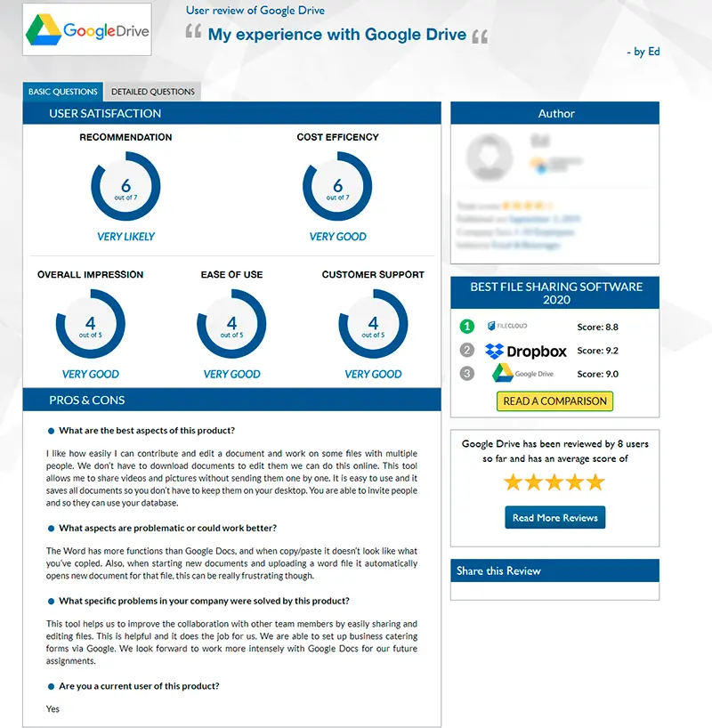
Task: Open the Basic Questions tab
Action: pos(63,92)
